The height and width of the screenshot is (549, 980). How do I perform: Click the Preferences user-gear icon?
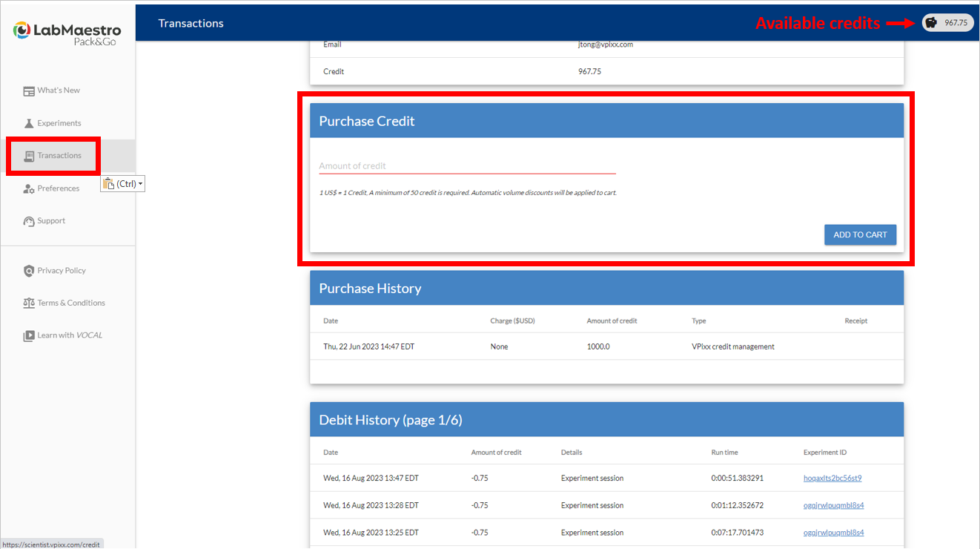point(29,189)
